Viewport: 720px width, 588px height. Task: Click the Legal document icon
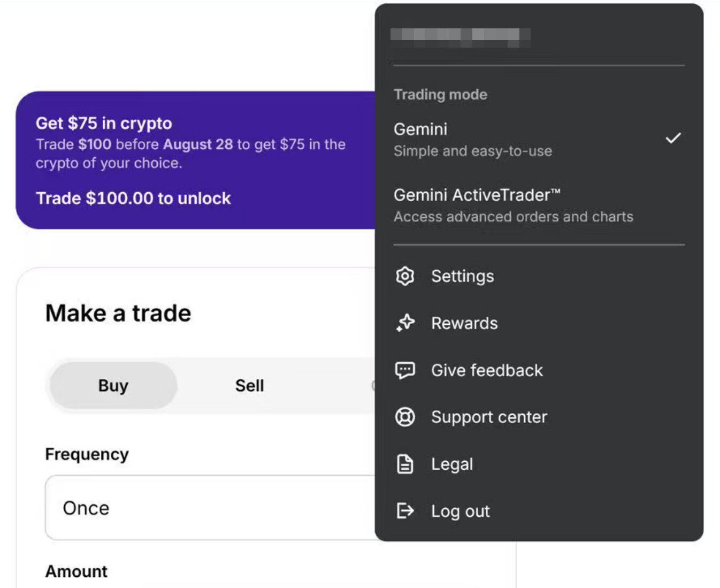[405, 464]
